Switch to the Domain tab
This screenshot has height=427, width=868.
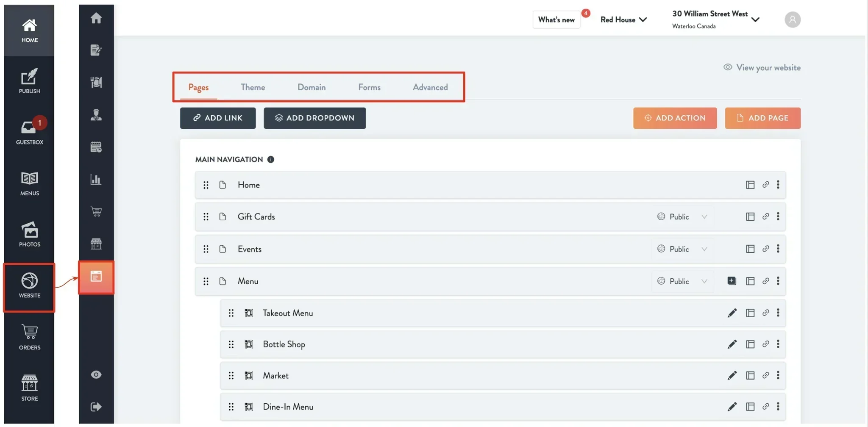(x=312, y=87)
